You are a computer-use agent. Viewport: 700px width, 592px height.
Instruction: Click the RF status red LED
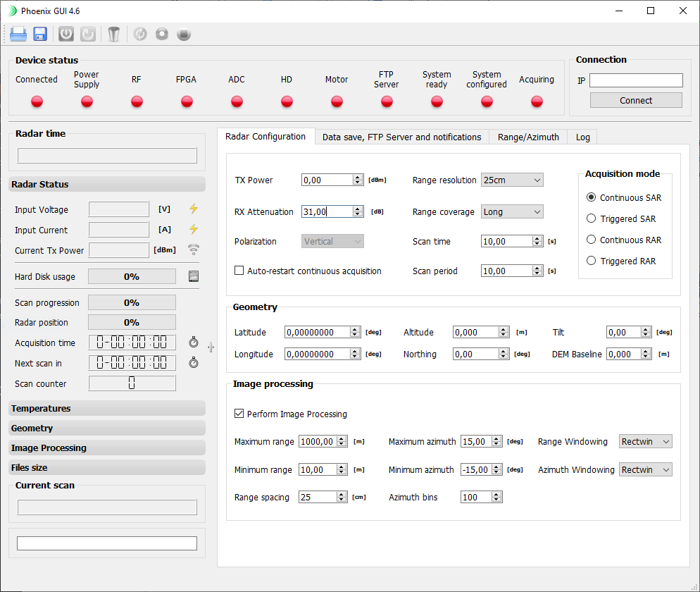[137, 101]
